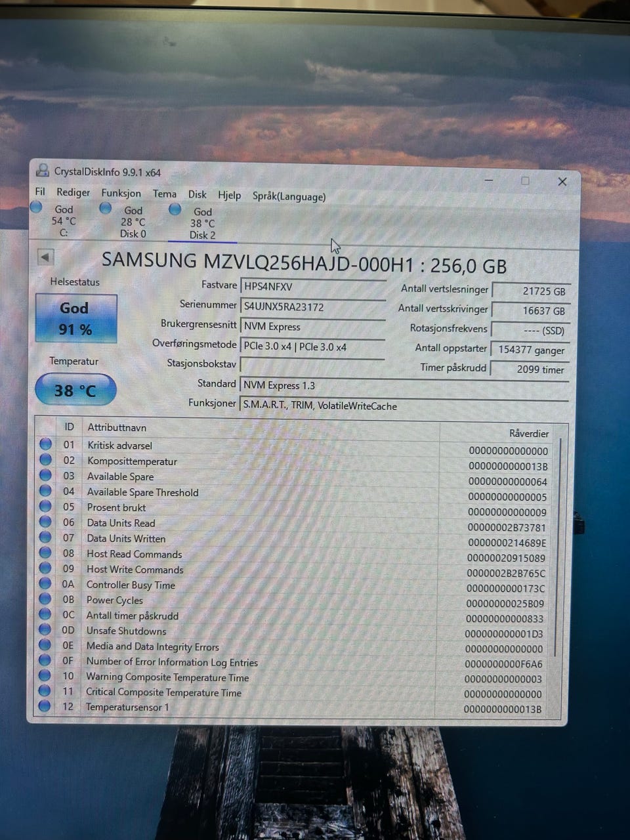Open the Fil menu

pos(40,192)
